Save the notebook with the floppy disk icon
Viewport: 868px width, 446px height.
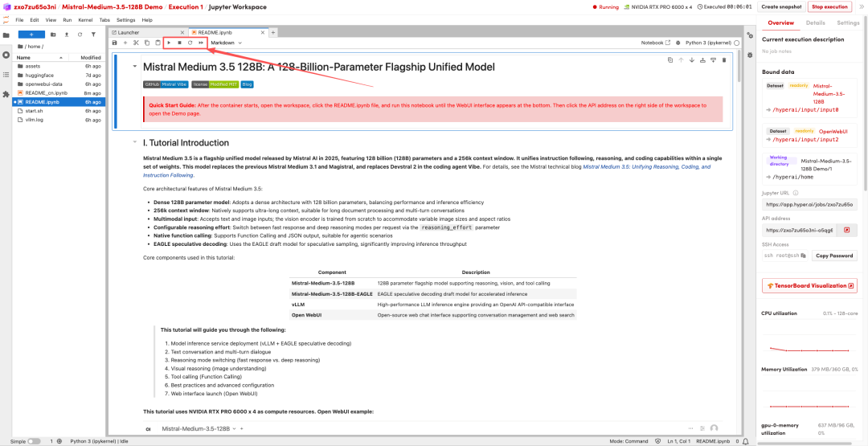(x=115, y=43)
